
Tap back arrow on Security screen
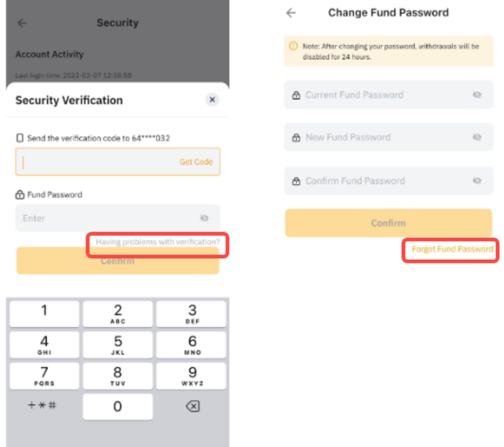click(22, 23)
